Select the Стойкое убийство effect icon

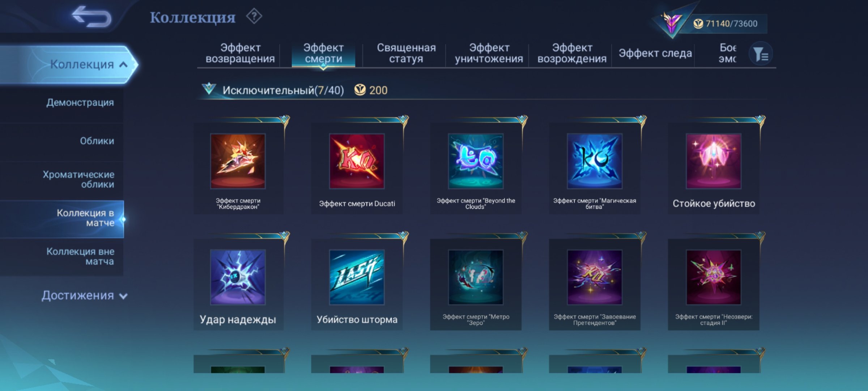[x=714, y=161]
